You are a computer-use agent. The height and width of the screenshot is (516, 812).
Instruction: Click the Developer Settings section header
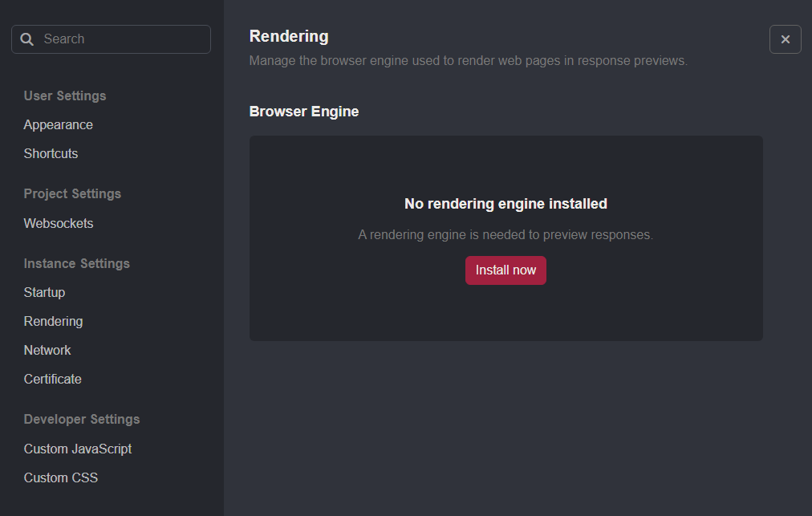click(81, 419)
